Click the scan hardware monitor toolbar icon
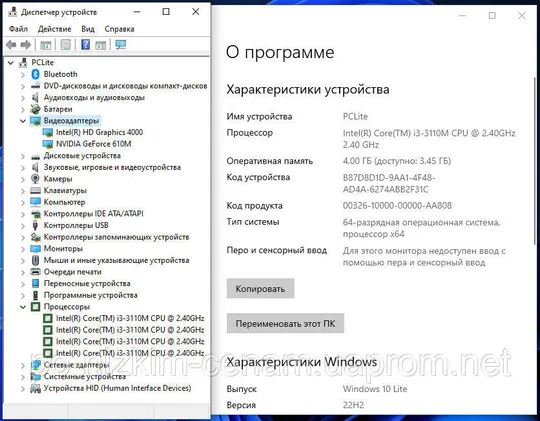Image resolution: width=540 pixels, height=421 pixels. [x=121, y=45]
